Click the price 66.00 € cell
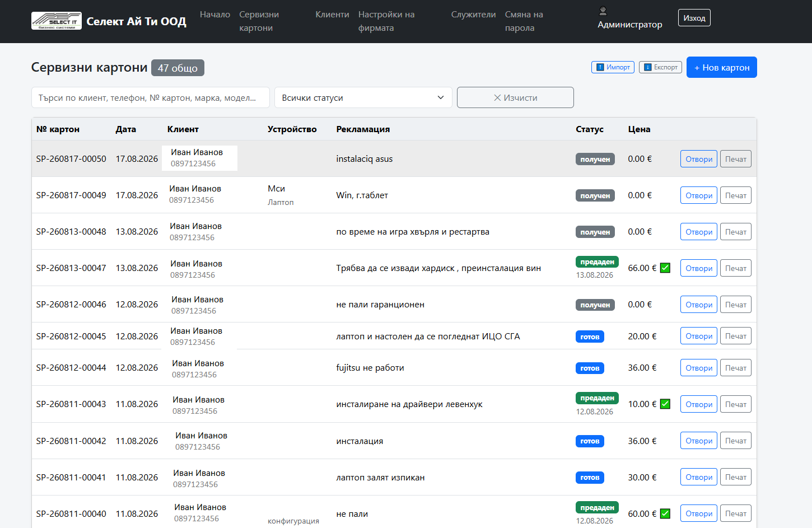This screenshot has width=812, height=528. coord(642,268)
